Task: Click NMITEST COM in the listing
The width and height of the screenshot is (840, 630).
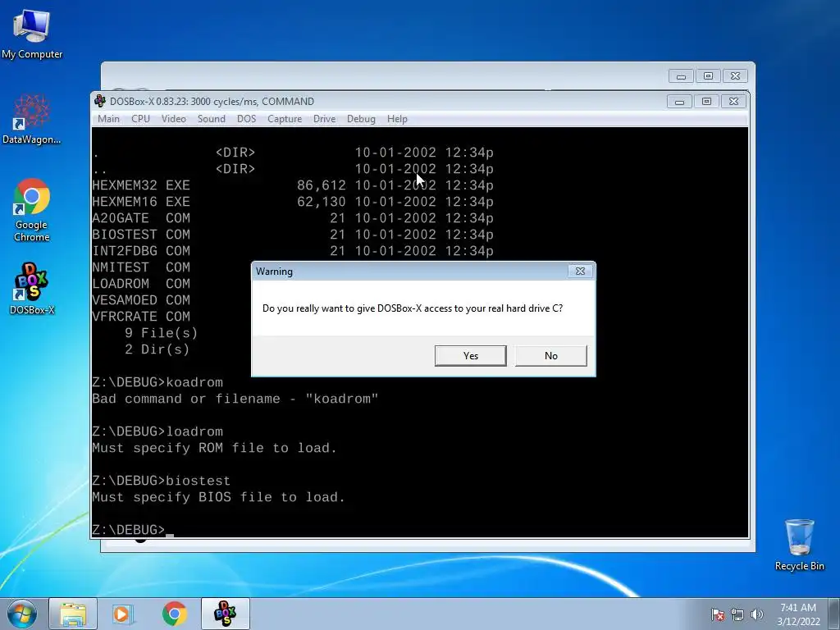Action: click(x=141, y=267)
